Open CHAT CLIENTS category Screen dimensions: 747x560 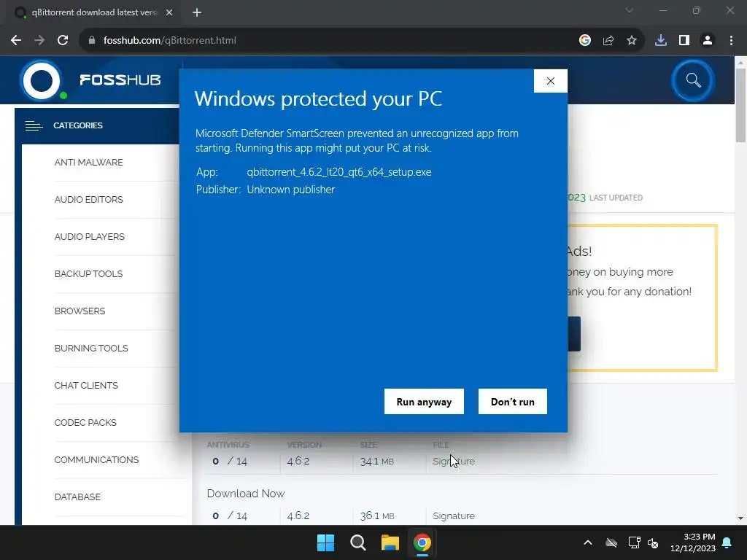point(86,385)
